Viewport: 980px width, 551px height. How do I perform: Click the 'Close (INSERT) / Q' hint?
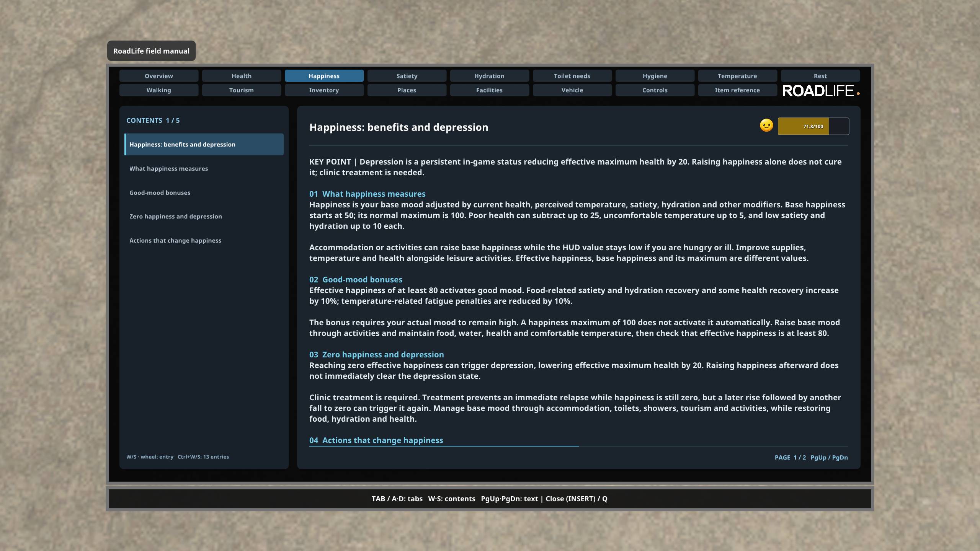pyautogui.click(x=577, y=499)
